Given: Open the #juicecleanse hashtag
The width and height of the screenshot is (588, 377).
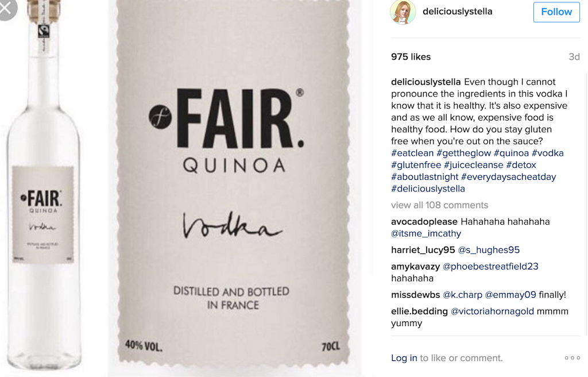Looking at the screenshot, I should coord(474,165).
